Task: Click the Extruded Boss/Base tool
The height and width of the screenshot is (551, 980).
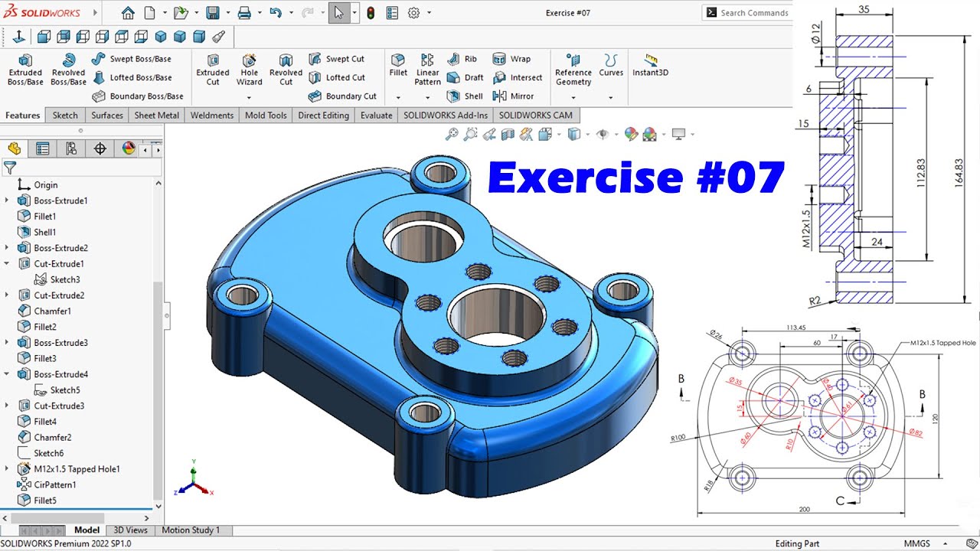Action: [x=25, y=70]
